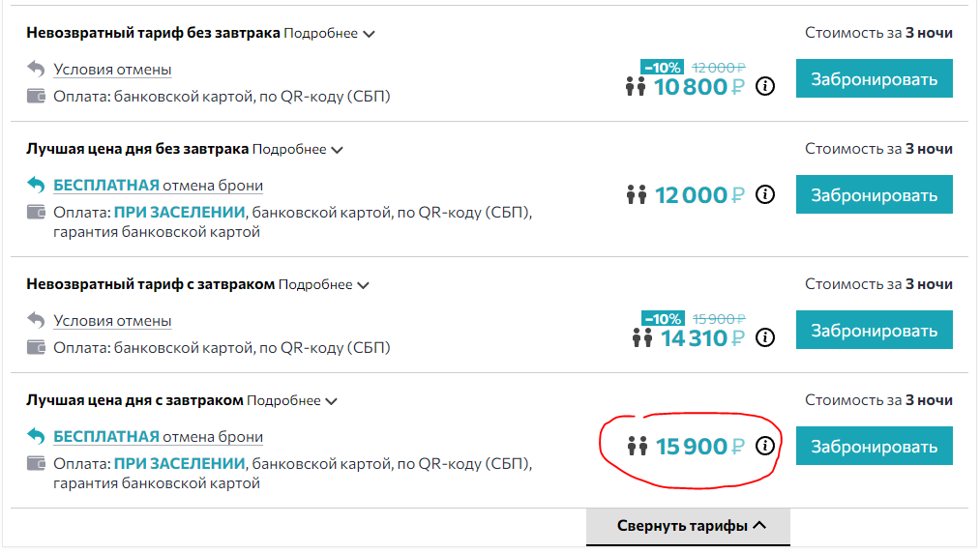Expand Подробнее for Невозвратный тариф без завтрака

329,33
